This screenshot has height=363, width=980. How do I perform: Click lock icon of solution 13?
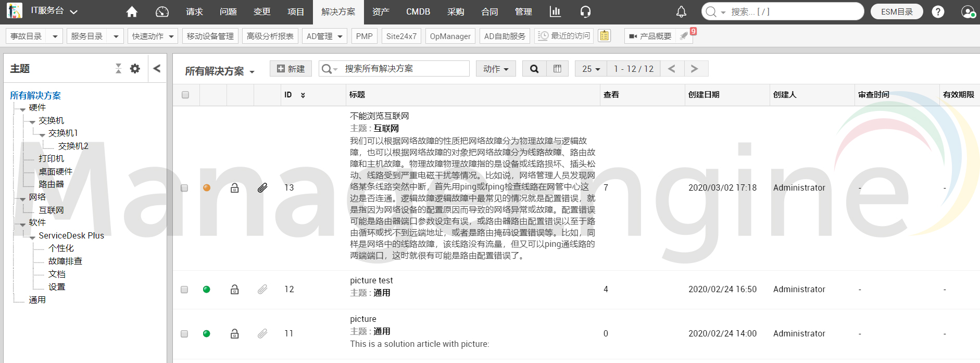(x=235, y=187)
